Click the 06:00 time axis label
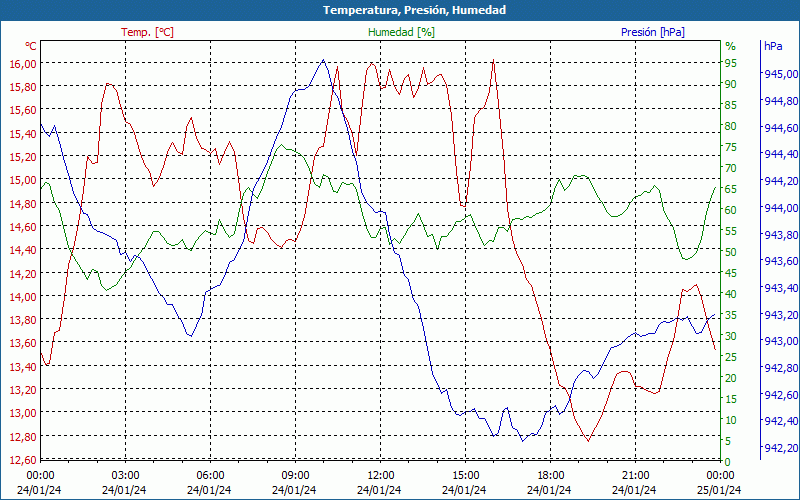This screenshot has height=500, width=800. pos(210,476)
